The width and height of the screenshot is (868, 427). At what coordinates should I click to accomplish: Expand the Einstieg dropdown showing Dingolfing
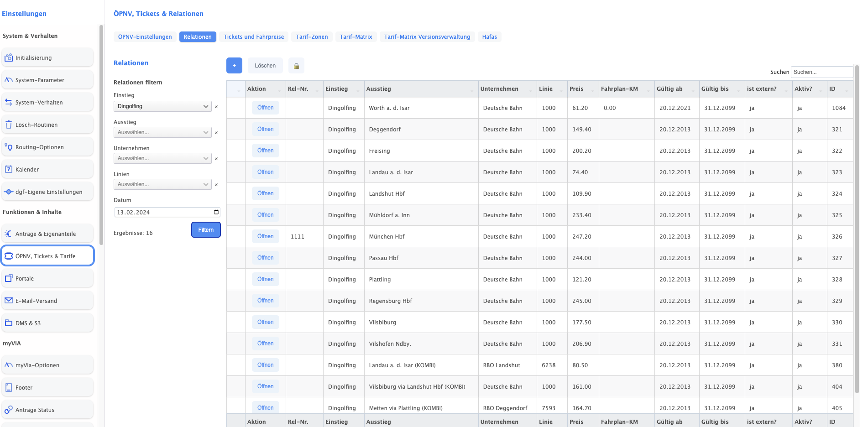pyautogui.click(x=162, y=106)
